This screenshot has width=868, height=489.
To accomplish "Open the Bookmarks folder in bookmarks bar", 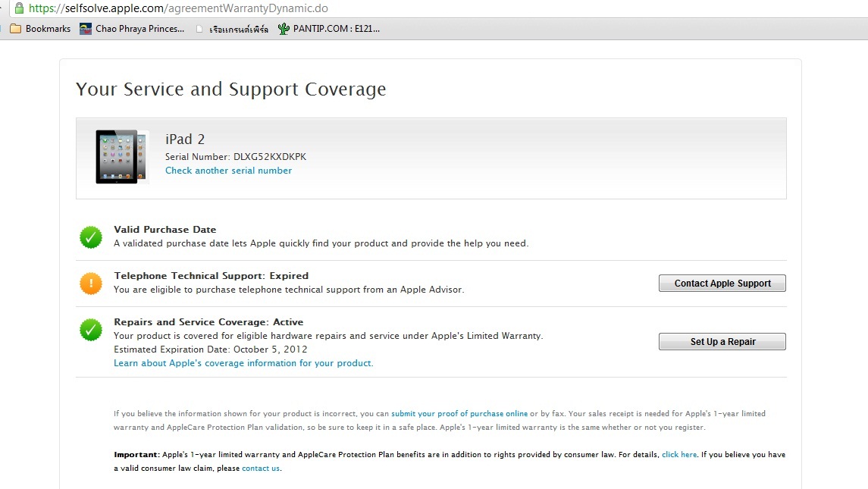I will click(x=40, y=29).
